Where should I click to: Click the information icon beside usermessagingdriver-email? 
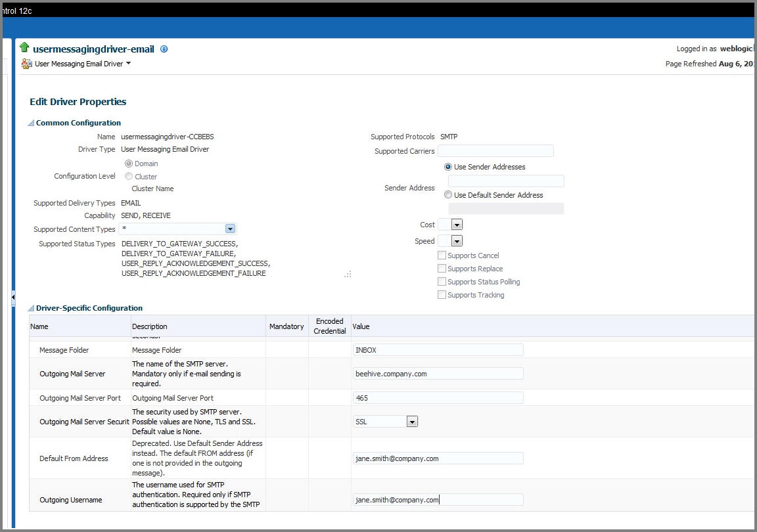click(164, 49)
